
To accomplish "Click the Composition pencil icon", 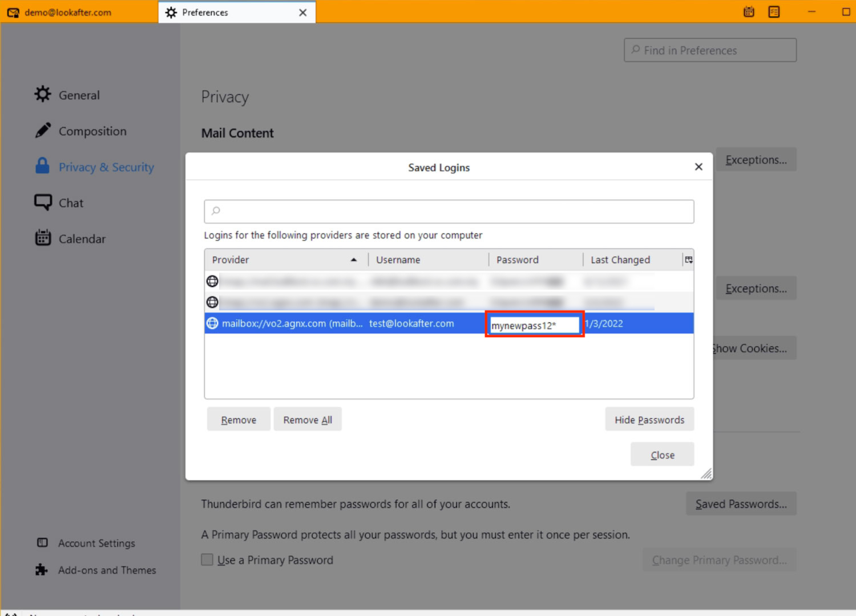I will (43, 131).
